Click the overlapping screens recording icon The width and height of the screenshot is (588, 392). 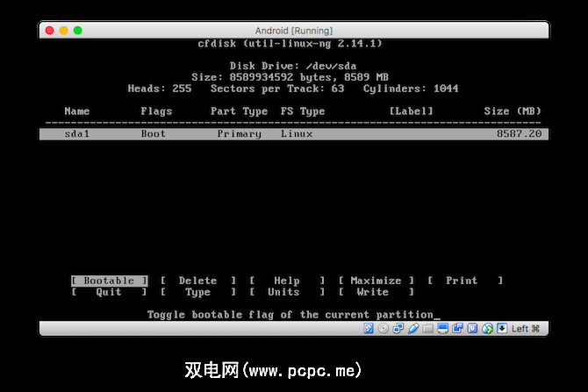click(457, 329)
